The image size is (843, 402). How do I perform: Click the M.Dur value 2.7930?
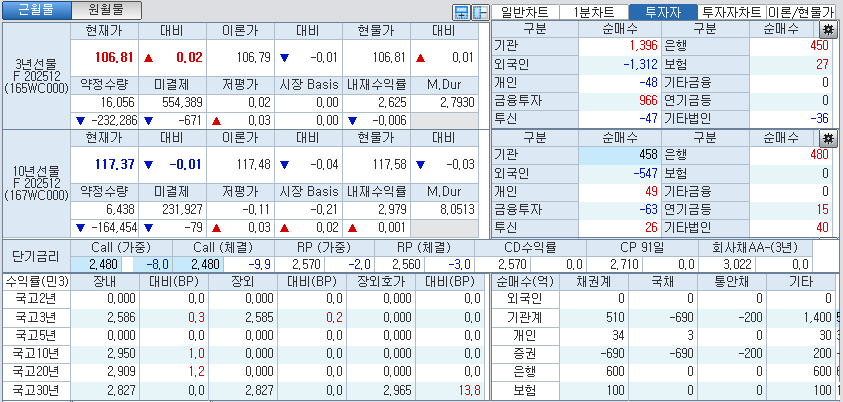click(x=458, y=102)
